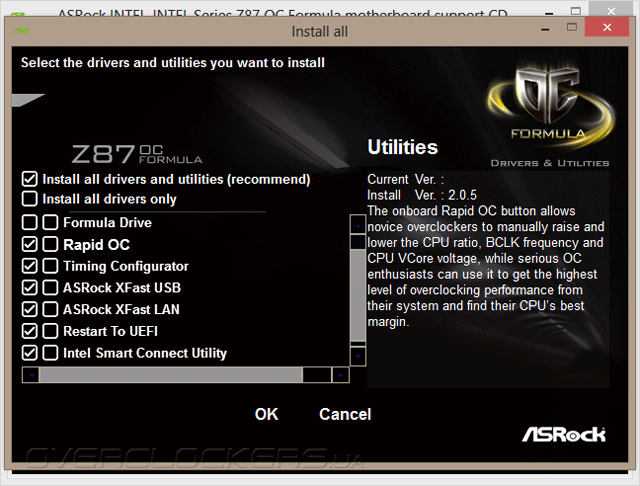Check second checkbox beside Timing Configurator
The width and height of the screenshot is (640, 486).
click(x=50, y=266)
